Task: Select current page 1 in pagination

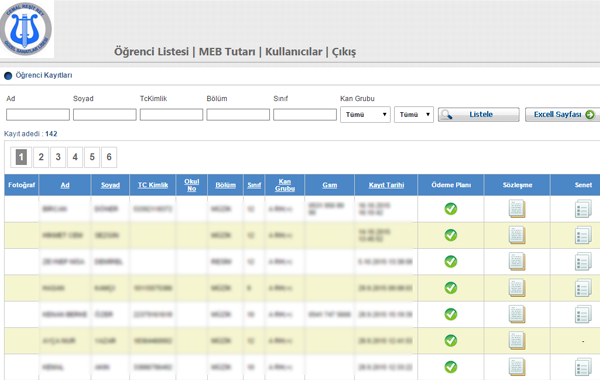Action: (x=21, y=157)
